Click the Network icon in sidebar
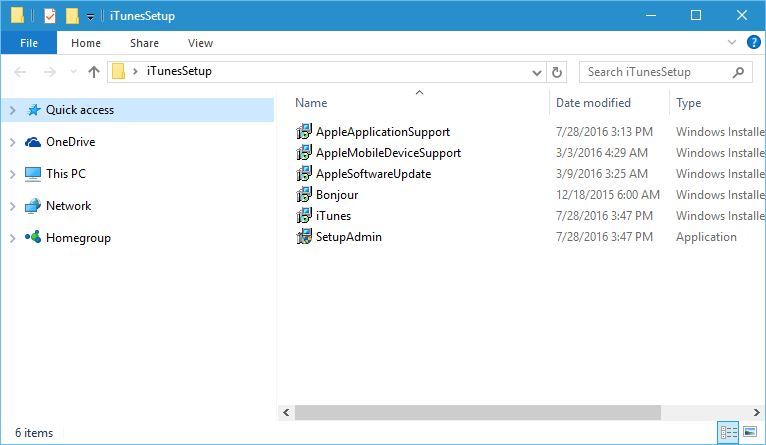Screen dimensions: 766x445 (x=33, y=206)
